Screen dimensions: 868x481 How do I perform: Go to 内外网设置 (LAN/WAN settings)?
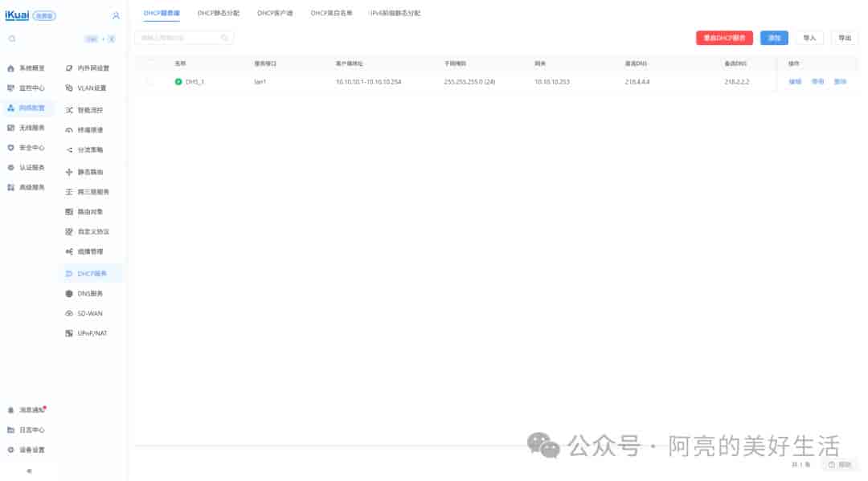pyautogui.click(x=88, y=68)
